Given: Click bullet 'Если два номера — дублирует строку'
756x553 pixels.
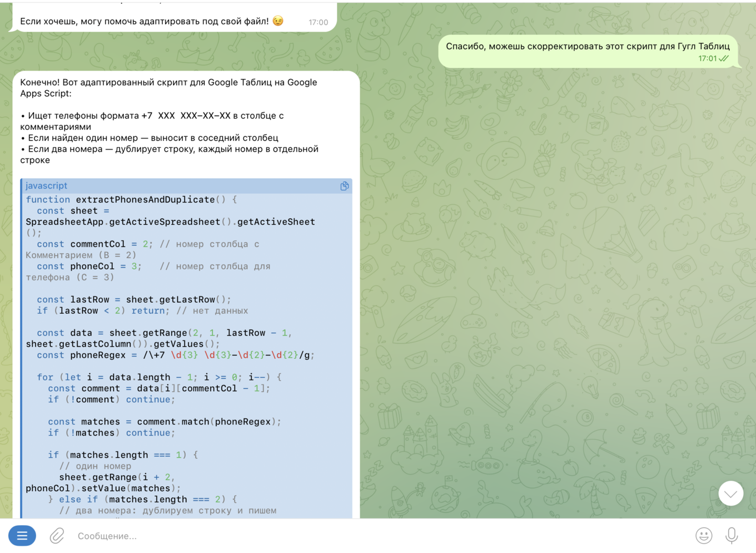Looking at the screenshot, I should tap(170, 155).
